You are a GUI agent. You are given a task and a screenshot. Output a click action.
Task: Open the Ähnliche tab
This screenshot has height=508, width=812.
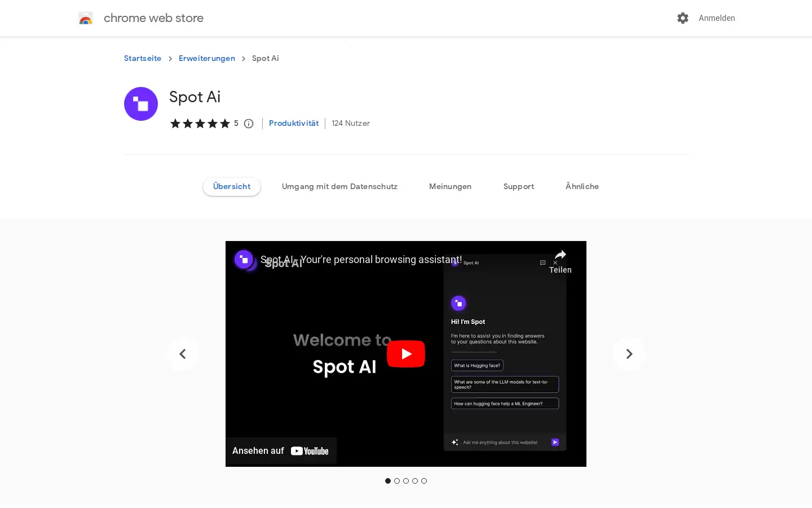[582, 186]
